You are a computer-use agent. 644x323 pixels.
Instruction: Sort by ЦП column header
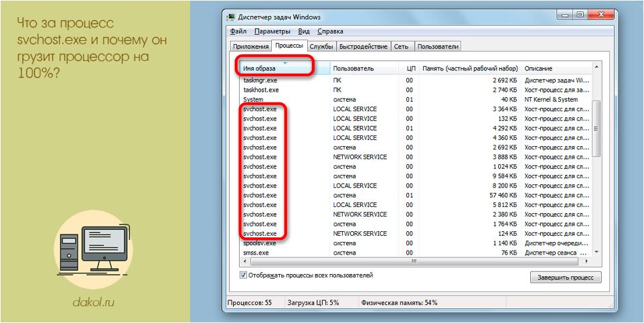coord(409,68)
